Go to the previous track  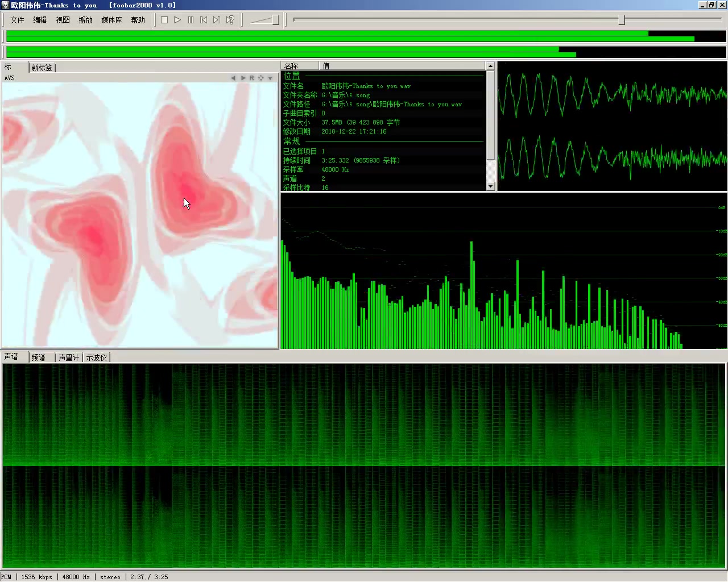tap(204, 20)
